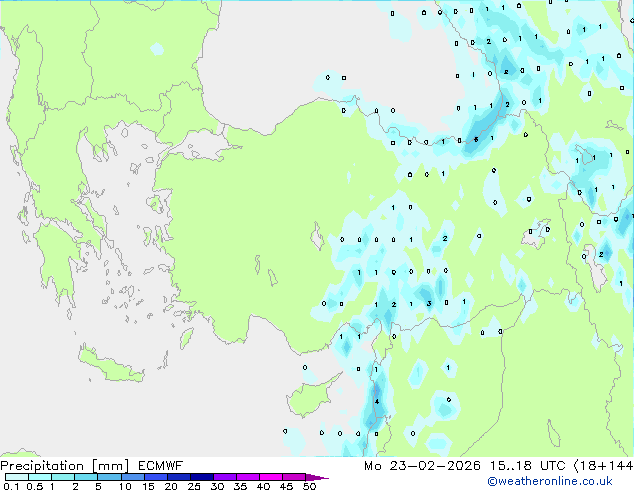Click the '40' legend tick label
Image resolution: width=634 pixels, height=490 pixels.
(263, 486)
